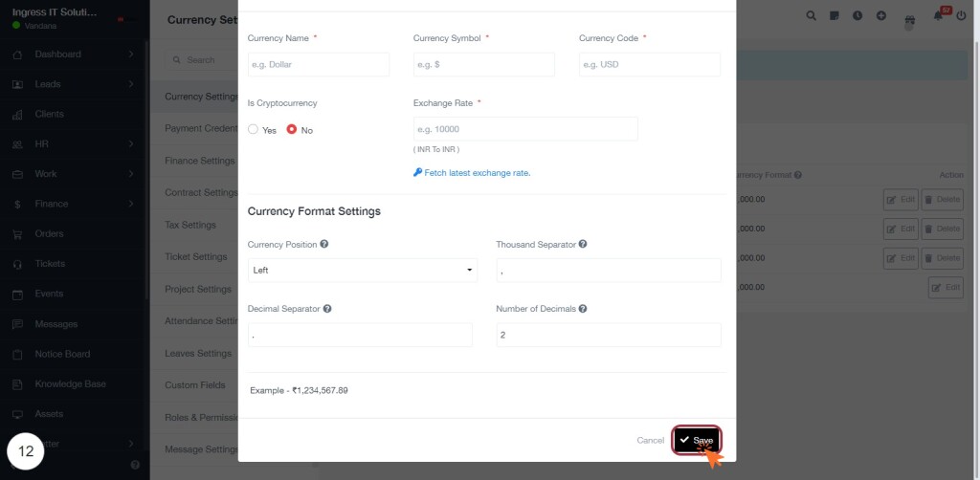This screenshot has width=980, height=480.
Task: Click the Finance dollar icon
Action: click(17, 204)
